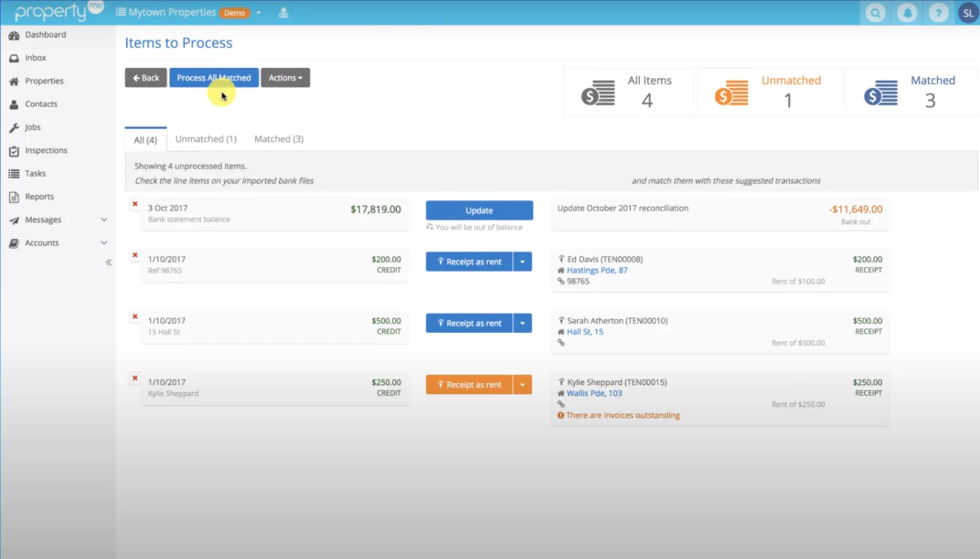Screen dimensions: 980x559
Task: Select the Tasks sidebar item
Action: (35, 174)
